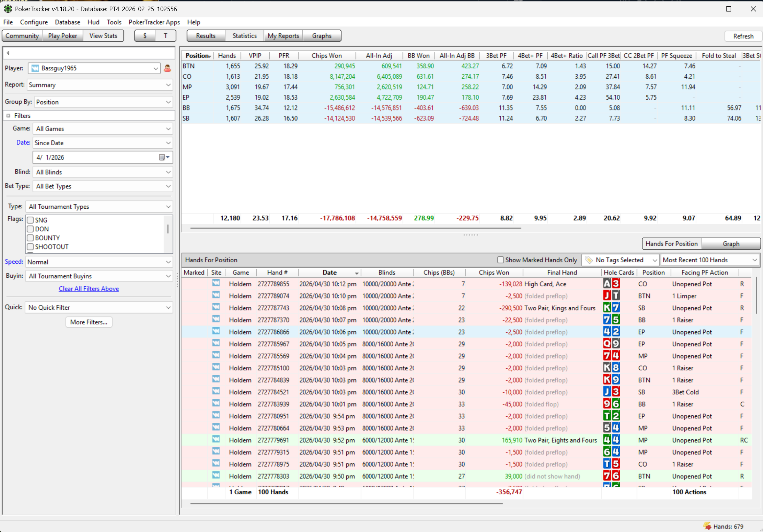This screenshot has height=532, width=763.
Task: Open the Hud menu
Action: pyautogui.click(x=93, y=22)
